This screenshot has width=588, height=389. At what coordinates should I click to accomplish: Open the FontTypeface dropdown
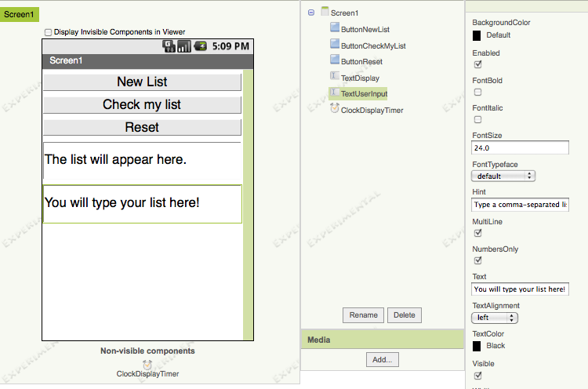pyautogui.click(x=503, y=176)
